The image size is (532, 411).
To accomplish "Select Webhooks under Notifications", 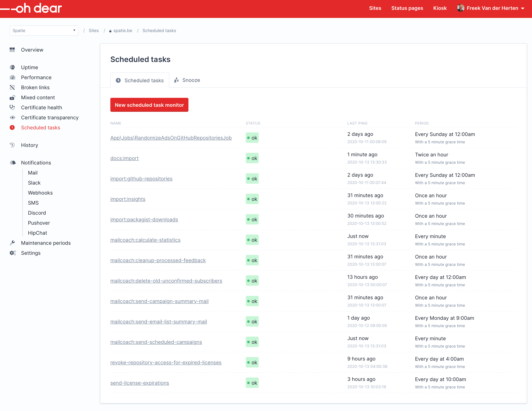I will tap(40, 193).
